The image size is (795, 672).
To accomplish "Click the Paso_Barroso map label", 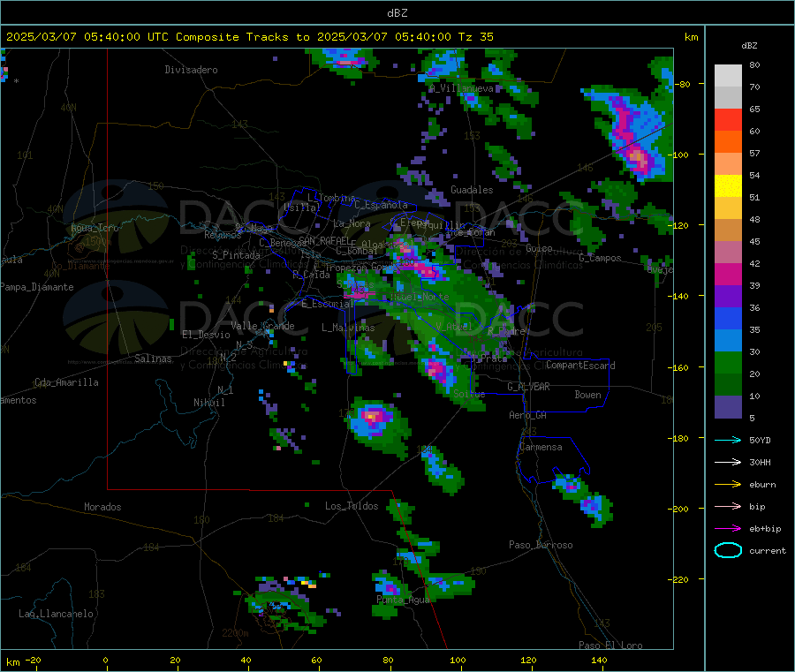I will 541,545.
